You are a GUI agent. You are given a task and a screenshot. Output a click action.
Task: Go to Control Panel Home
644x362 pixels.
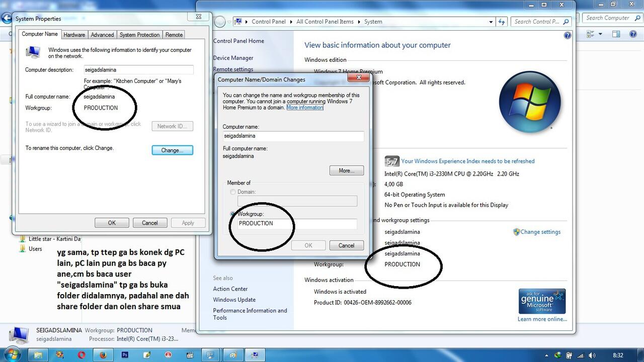[238, 41]
